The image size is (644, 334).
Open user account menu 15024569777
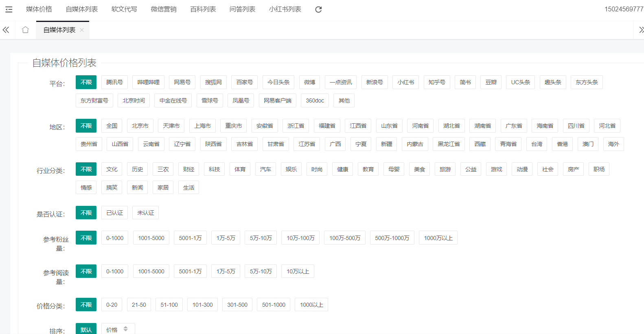[x=623, y=9]
